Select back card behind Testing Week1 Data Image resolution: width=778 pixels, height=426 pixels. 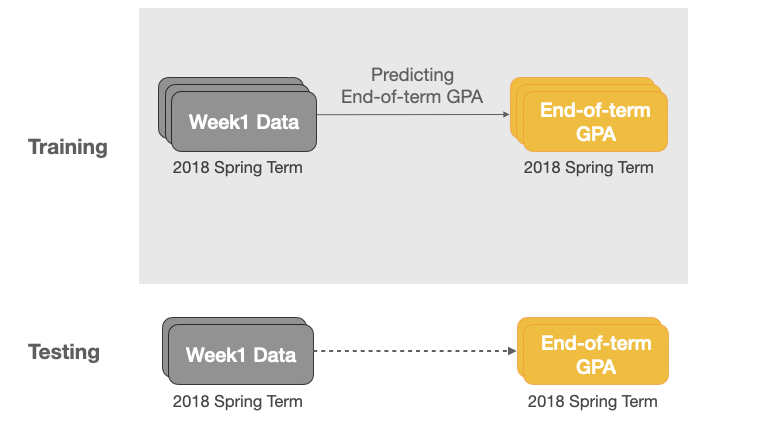(232, 321)
